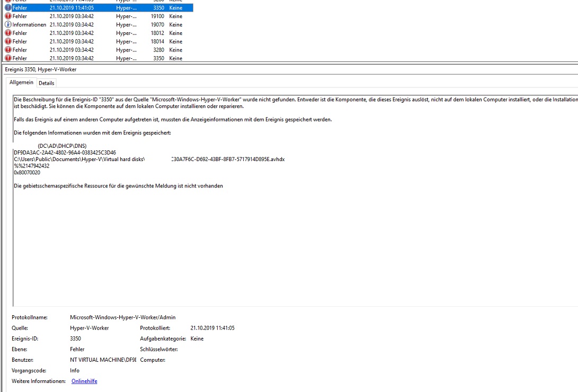Viewport: 578px width, 392px height.
Task: Click the error icon in event 18012 row
Action: coord(8,33)
